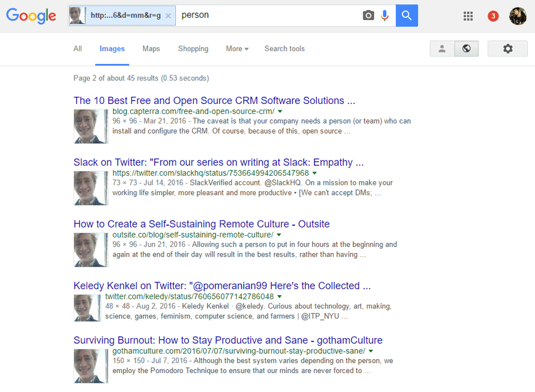The height and width of the screenshot is (392, 535).
Task: Open the account profile avatar
Action: pyautogui.click(x=518, y=16)
